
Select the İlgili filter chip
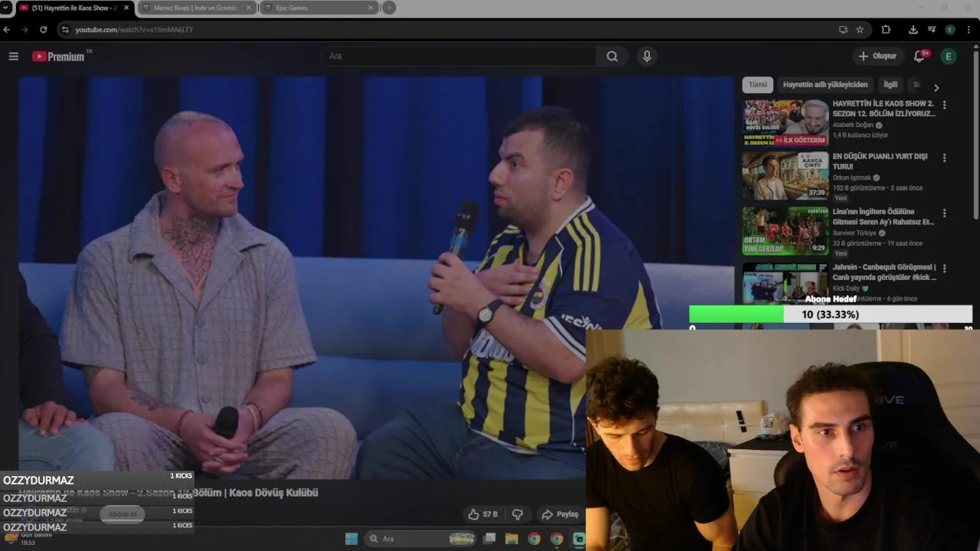[890, 85]
